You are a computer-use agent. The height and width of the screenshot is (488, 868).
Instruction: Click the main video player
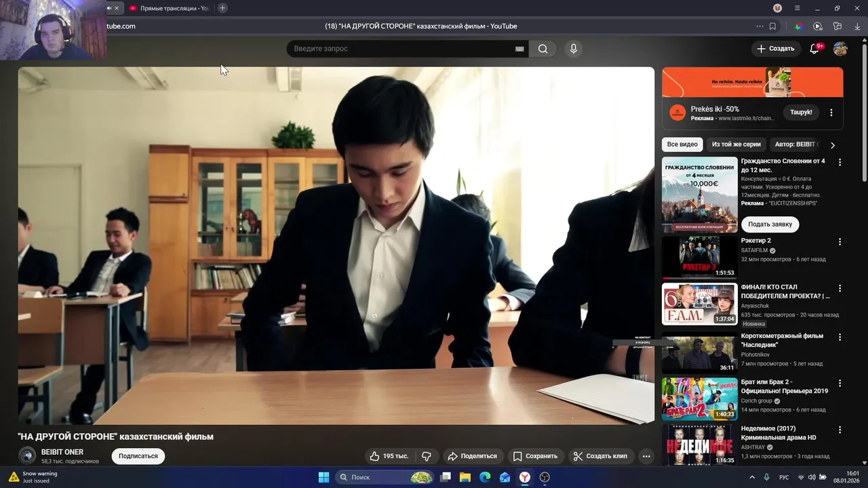(336, 245)
